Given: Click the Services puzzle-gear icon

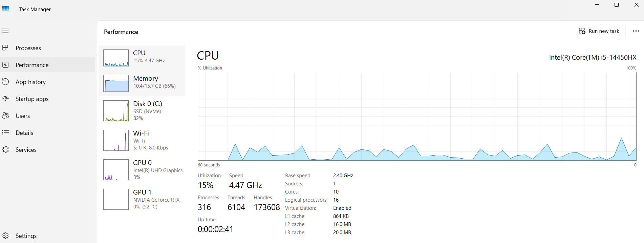Looking at the screenshot, I should [x=5, y=149].
